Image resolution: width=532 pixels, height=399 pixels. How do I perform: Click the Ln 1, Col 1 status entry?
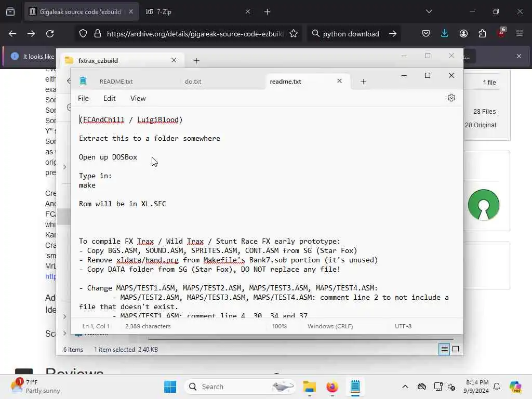coord(96,326)
